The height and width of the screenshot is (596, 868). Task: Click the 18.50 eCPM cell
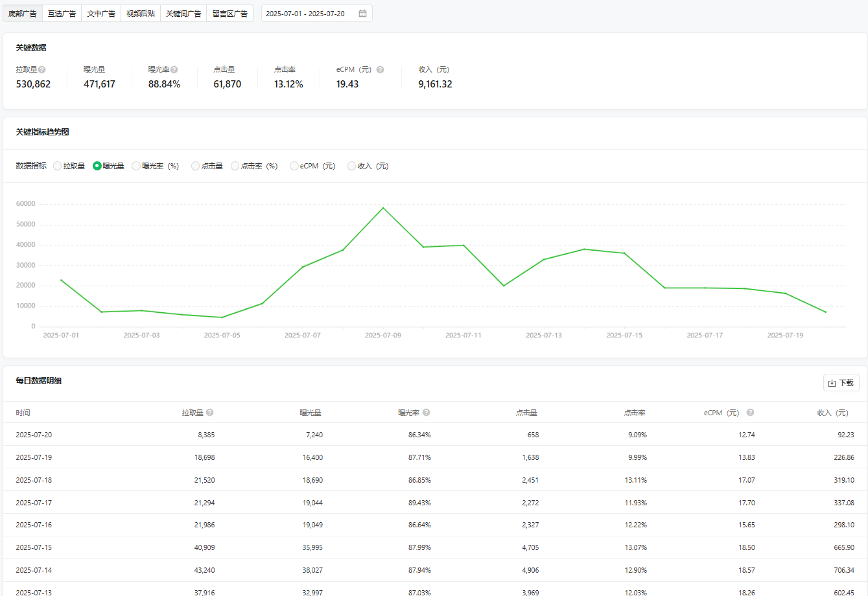(x=747, y=547)
